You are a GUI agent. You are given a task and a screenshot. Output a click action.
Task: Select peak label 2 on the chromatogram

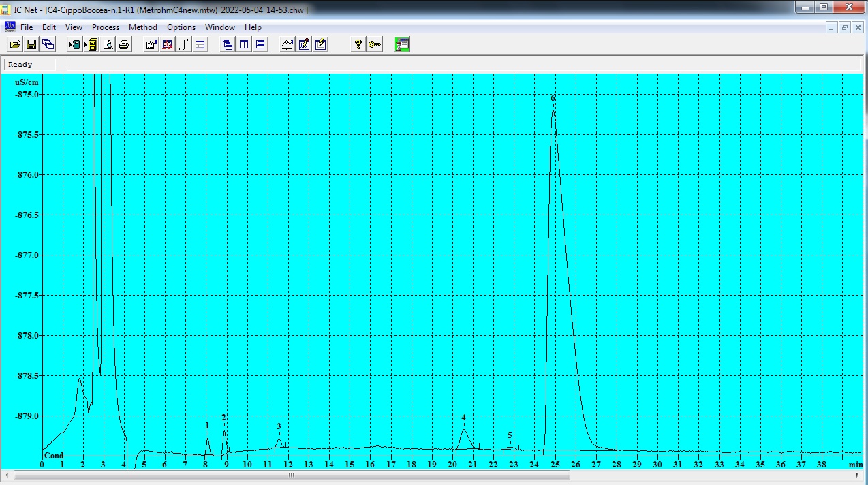(223, 418)
